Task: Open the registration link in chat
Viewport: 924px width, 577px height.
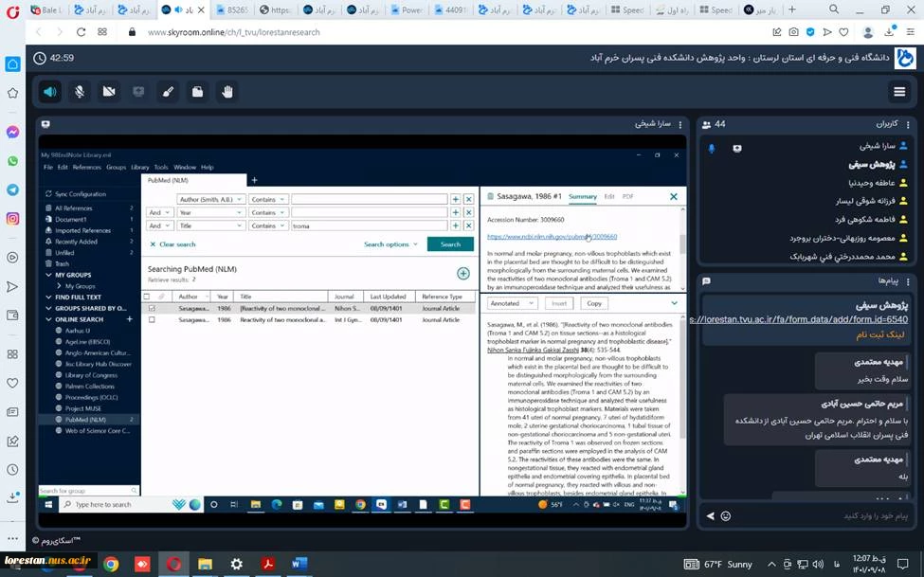Action: [799, 319]
